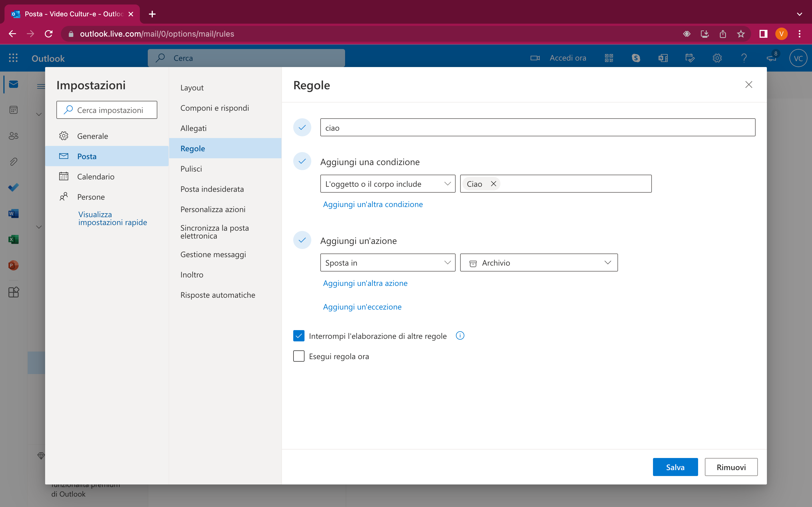This screenshot has height=507, width=812.
Task: Open the notifications bell
Action: tap(771, 58)
